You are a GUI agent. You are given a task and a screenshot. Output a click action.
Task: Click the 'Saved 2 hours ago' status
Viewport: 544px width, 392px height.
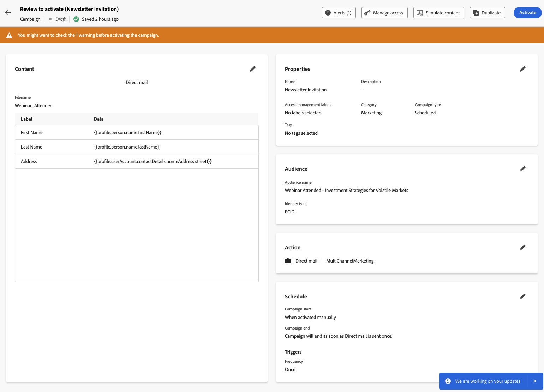(100, 19)
